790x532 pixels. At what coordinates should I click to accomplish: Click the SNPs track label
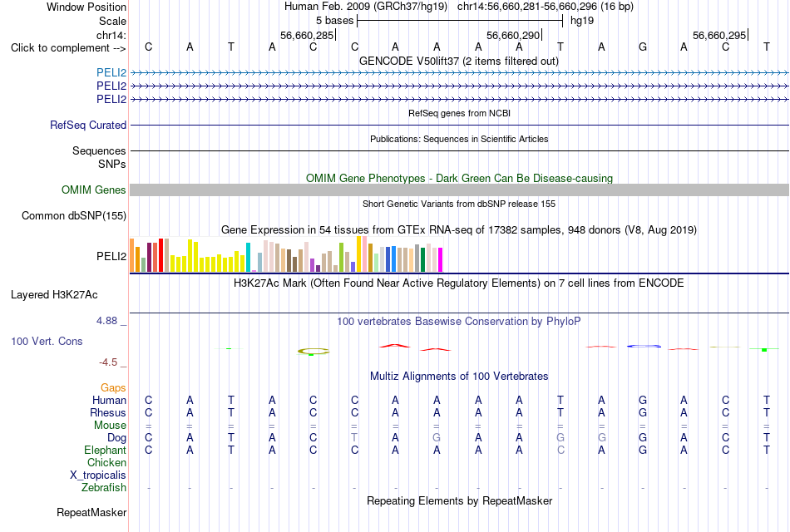pyautogui.click(x=112, y=164)
